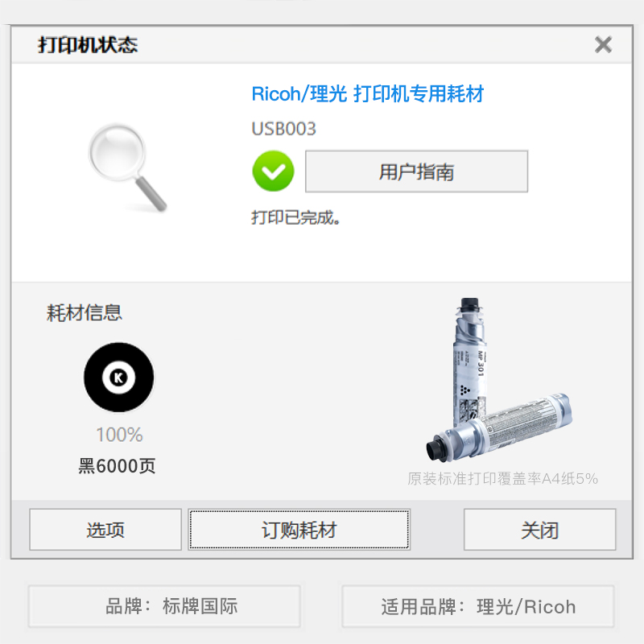
Task: Click the 黑6000页 page yield label
Action: (x=117, y=466)
